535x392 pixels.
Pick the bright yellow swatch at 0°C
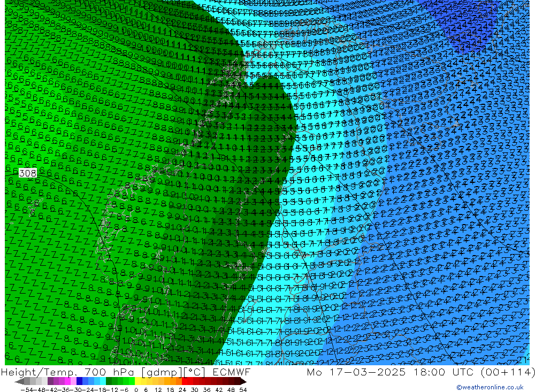coord(138,381)
